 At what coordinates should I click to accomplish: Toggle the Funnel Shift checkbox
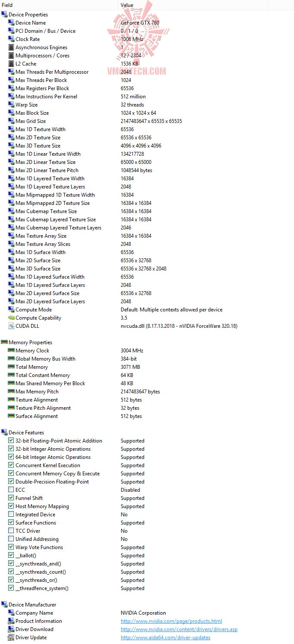[11, 498]
